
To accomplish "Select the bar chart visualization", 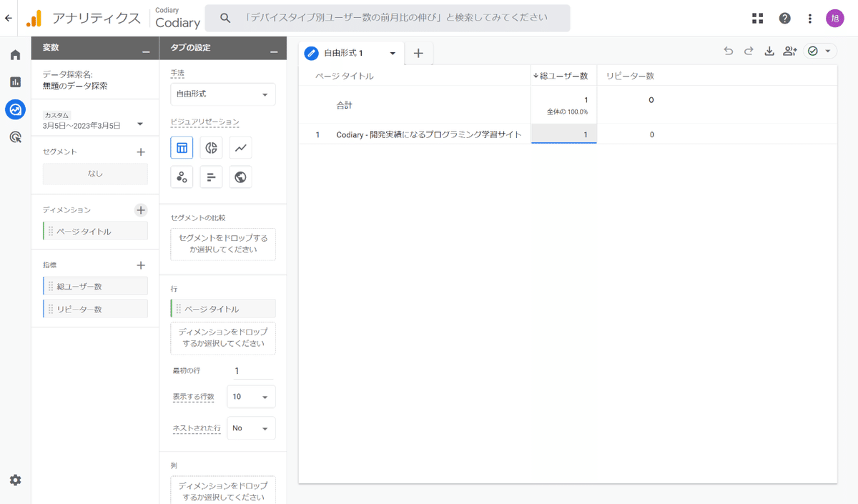I will (x=211, y=177).
